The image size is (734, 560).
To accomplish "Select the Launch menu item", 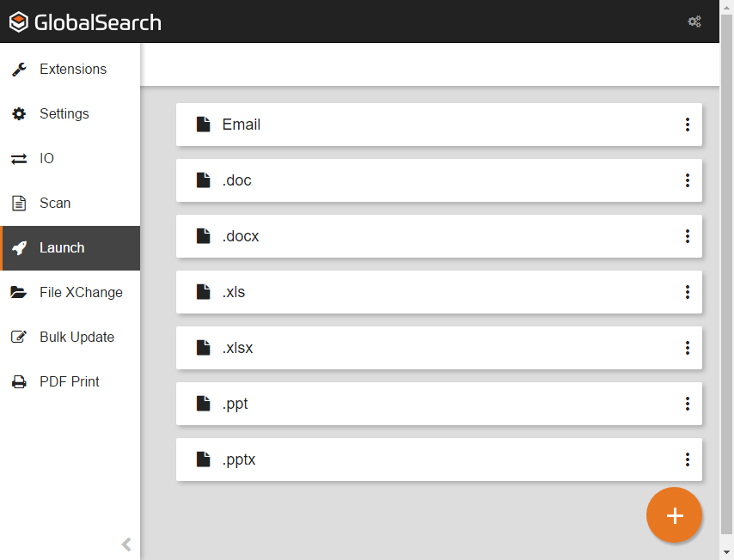I will (62, 248).
